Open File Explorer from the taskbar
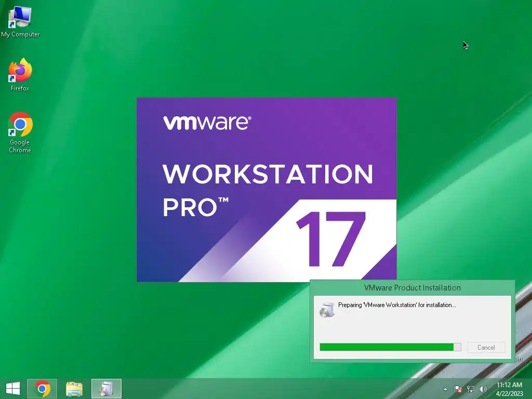Screen dimensions: 532x399 tap(74, 389)
